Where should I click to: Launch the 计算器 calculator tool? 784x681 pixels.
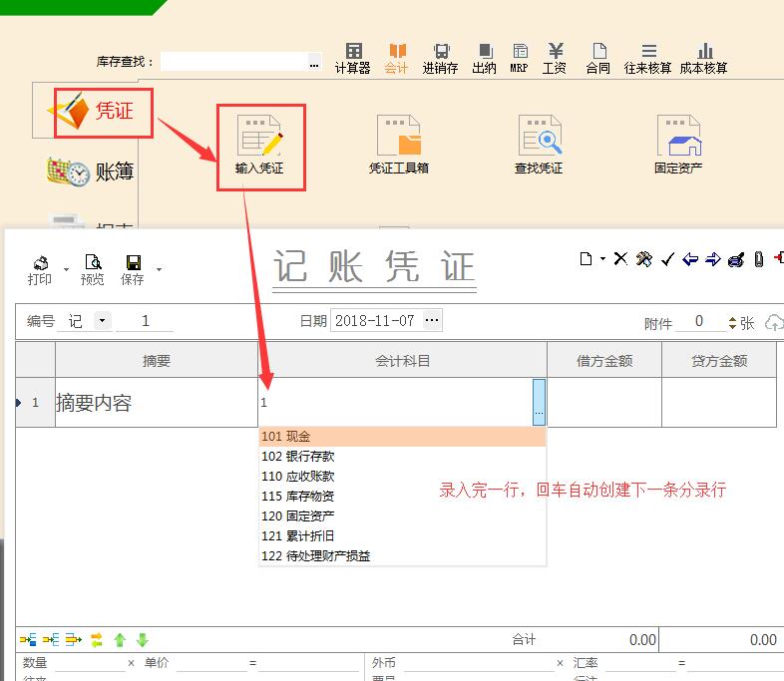[352, 58]
